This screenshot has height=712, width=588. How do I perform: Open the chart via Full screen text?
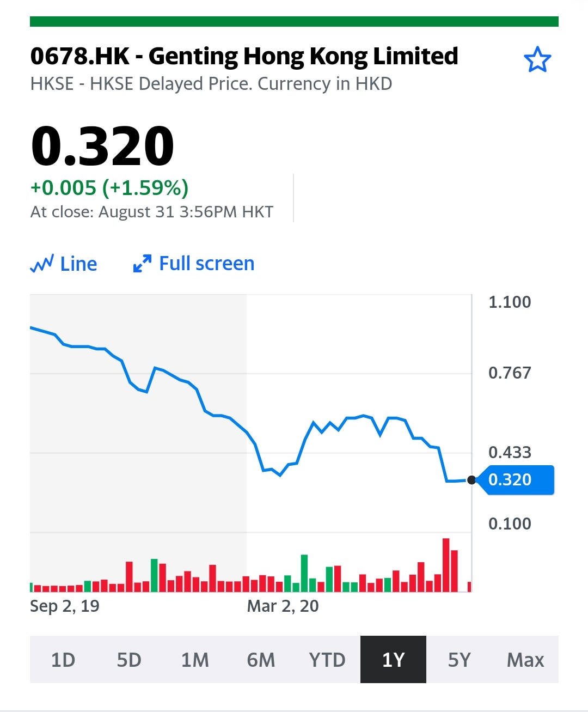click(206, 264)
